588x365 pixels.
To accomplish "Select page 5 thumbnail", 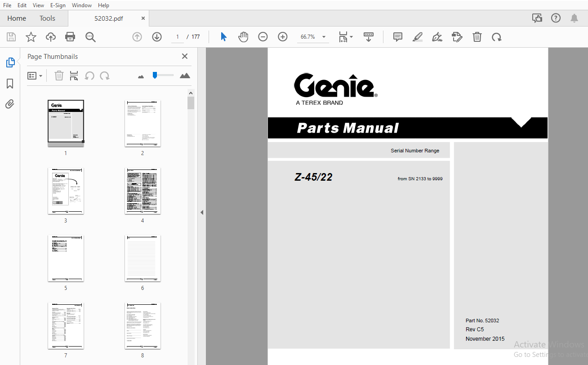I will tap(66, 258).
